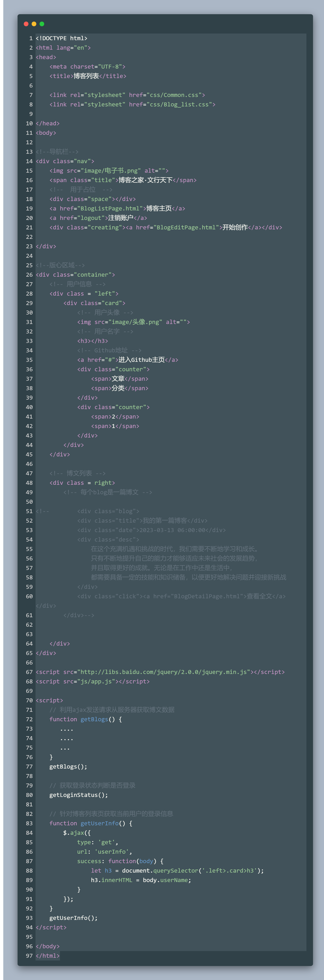Click the 利用ajax发送请求 comment
The image size is (324, 980).
112,710
